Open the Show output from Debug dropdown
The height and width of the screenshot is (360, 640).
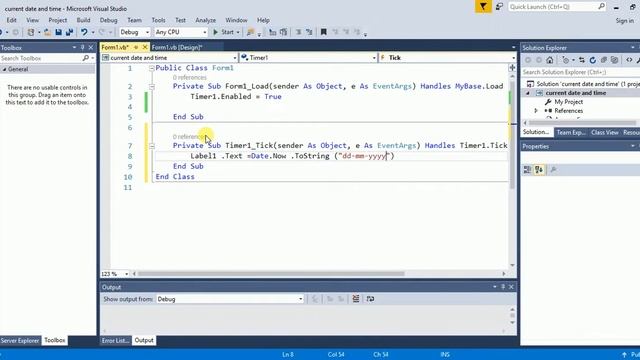[230, 299]
